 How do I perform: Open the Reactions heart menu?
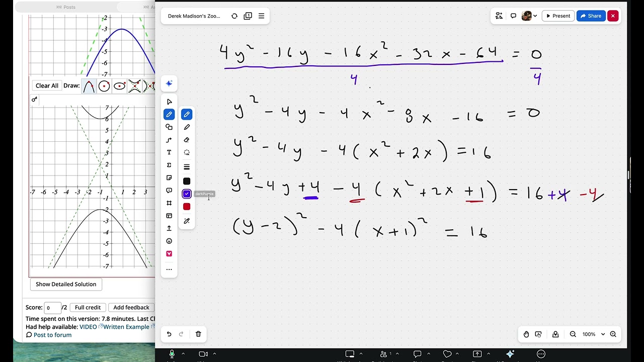[x=447, y=354]
